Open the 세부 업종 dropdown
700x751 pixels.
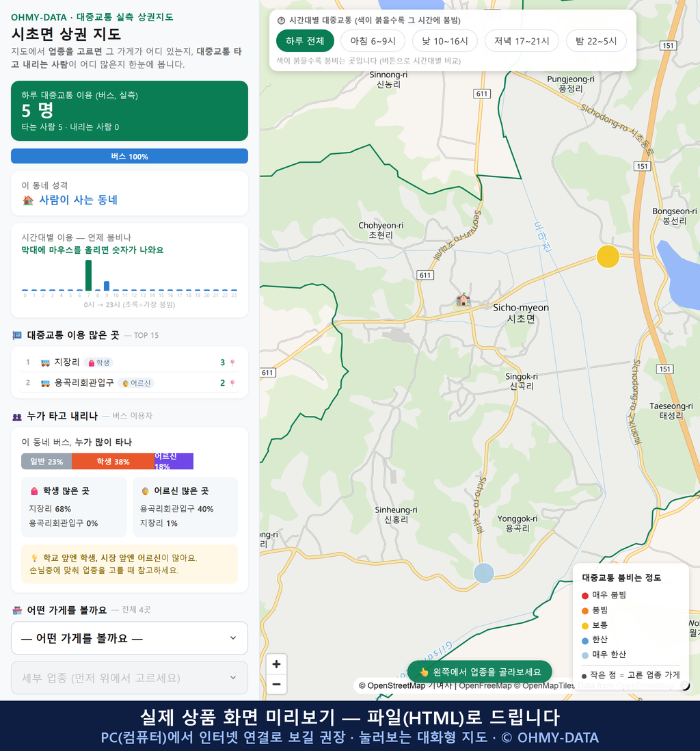pos(129,678)
